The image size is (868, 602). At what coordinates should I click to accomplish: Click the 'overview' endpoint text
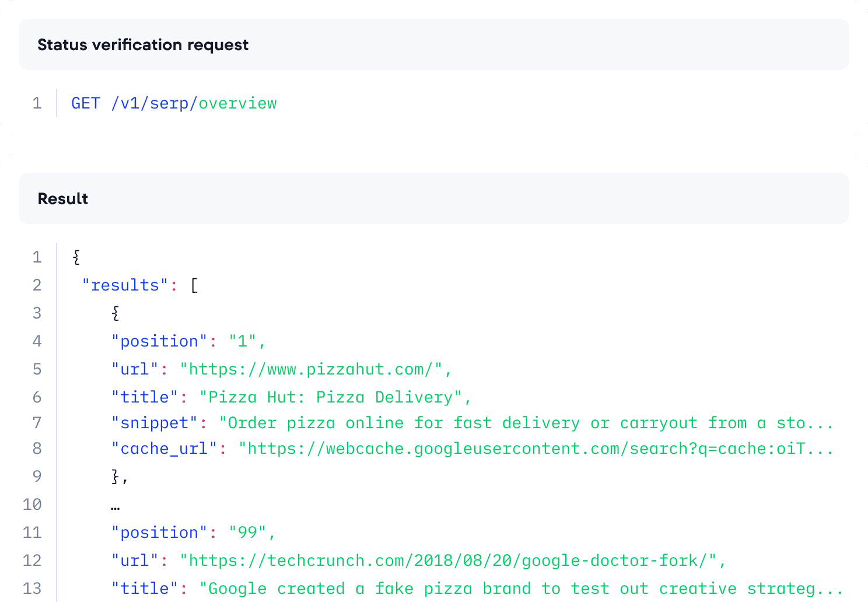pyautogui.click(x=238, y=103)
